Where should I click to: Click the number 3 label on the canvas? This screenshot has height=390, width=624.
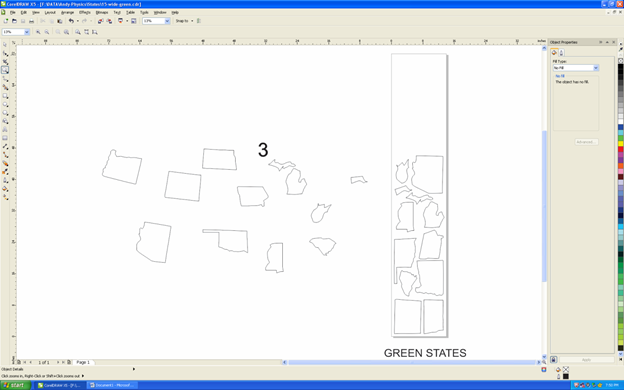click(x=263, y=150)
